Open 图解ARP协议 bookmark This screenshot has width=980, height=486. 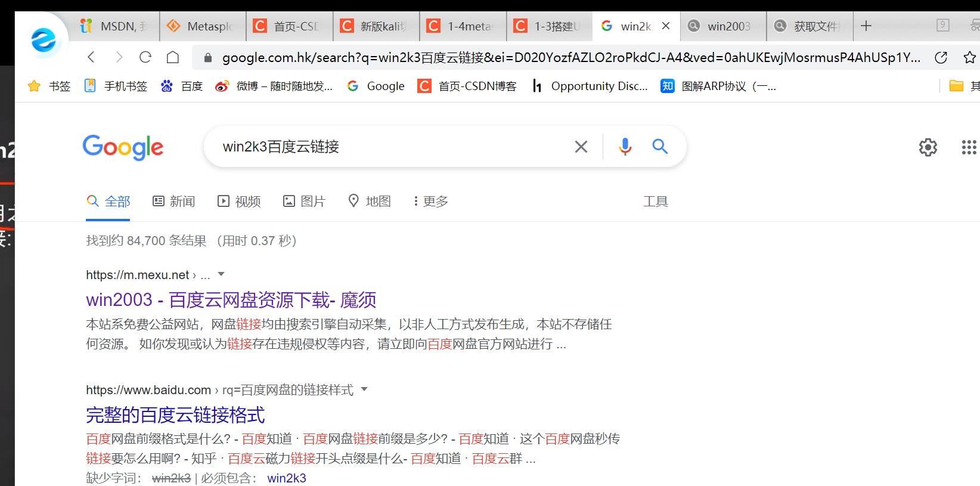coord(718,86)
